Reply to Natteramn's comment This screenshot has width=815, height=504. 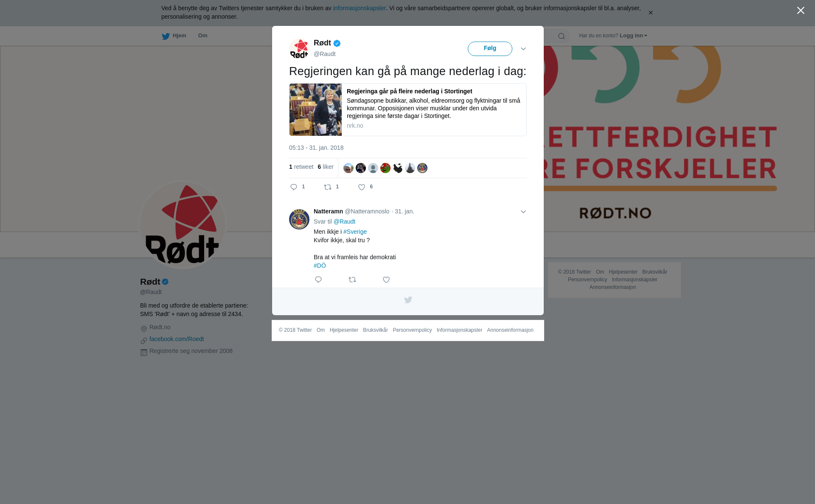point(318,280)
